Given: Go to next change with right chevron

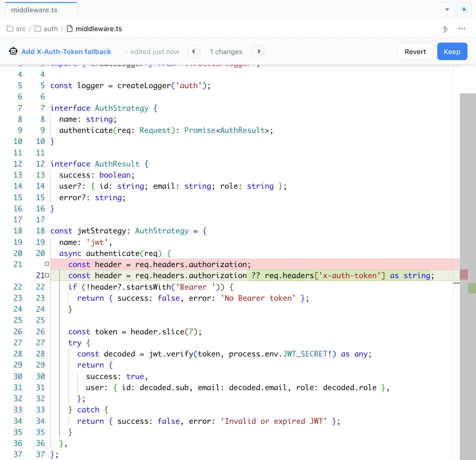Looking at the screenshot, I should (x=258, y=51).
